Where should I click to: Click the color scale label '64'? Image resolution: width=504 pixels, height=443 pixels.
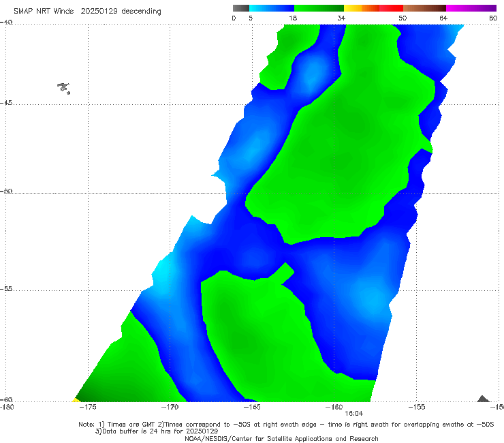(x=443, y=18)
